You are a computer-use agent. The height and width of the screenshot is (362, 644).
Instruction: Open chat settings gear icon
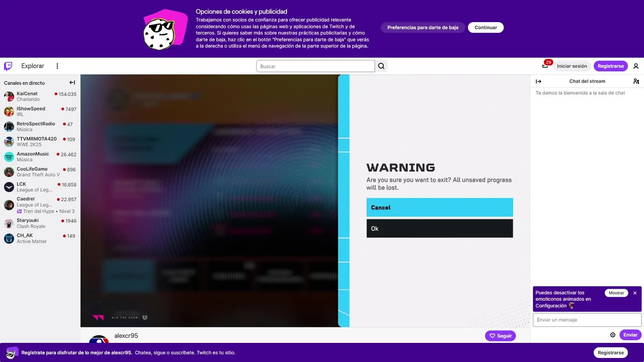pos(613,335)
